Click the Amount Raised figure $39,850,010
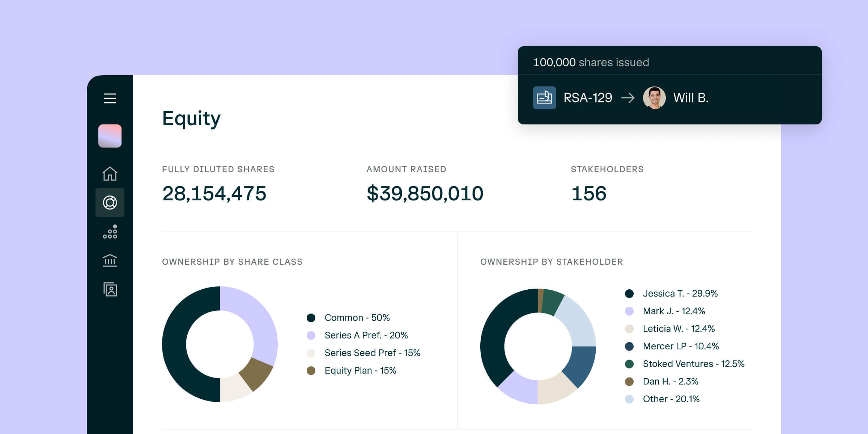The width and height of the screenshot is (868, 434). [x=425, y=194]
